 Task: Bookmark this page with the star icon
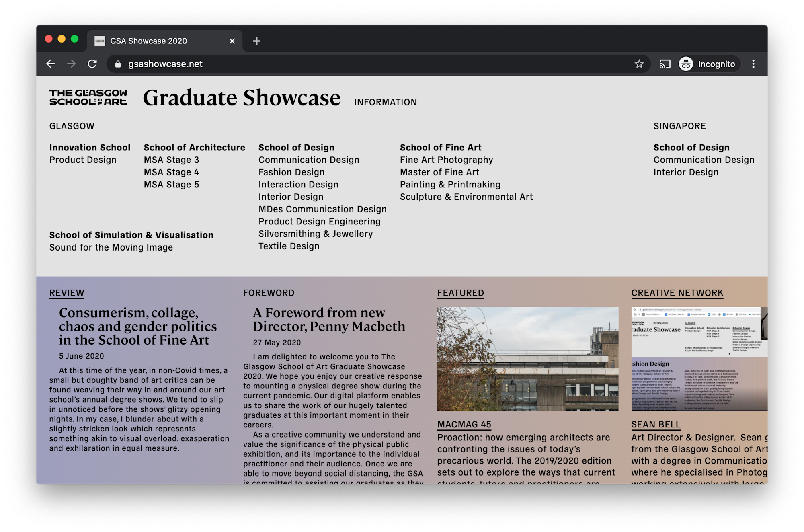click(x=639, y=64)
